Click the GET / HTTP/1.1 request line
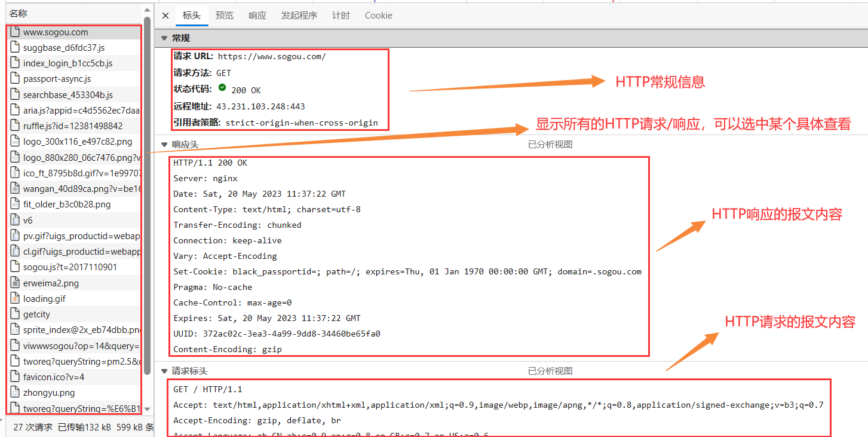This screenshot has width=868, height=437. 208,389
